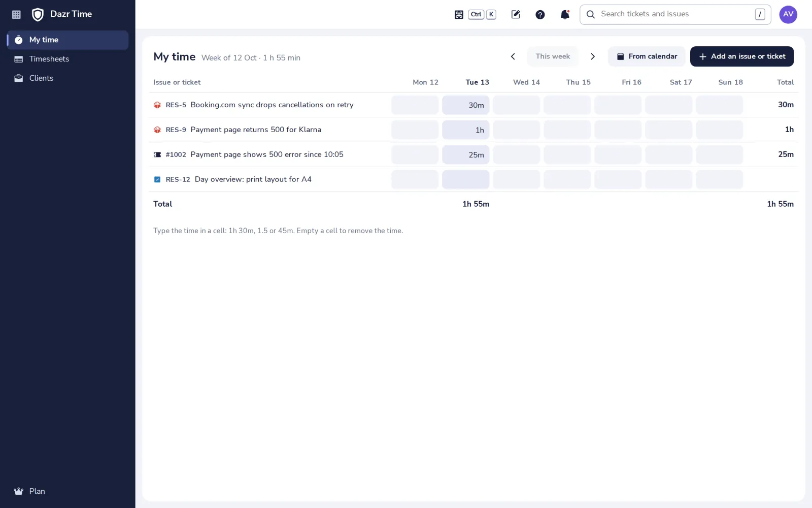This screenshot has width=812, height=508.
Task: Click the Dazr Time shield logo
Action: pyautogui.click(x=38, y=15)
